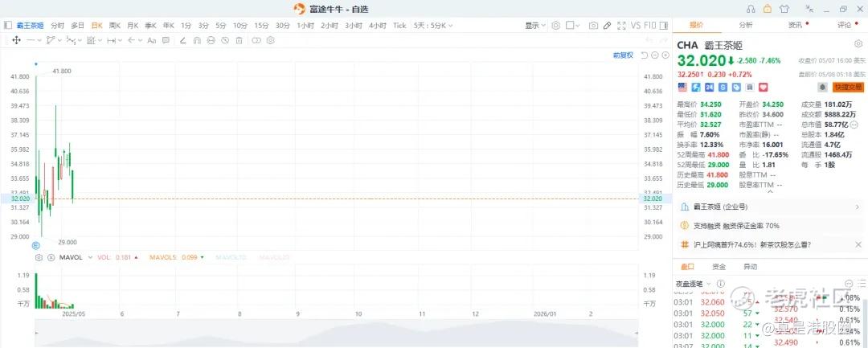
Task: Toggle MAVOL20 line visibility
Action: [274, 257]
